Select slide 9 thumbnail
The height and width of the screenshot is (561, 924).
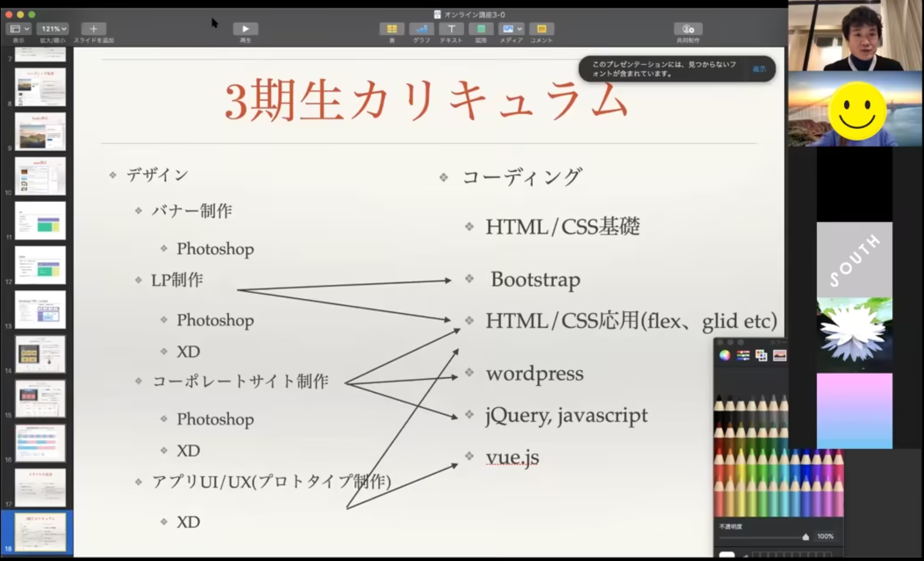point(40,132)
